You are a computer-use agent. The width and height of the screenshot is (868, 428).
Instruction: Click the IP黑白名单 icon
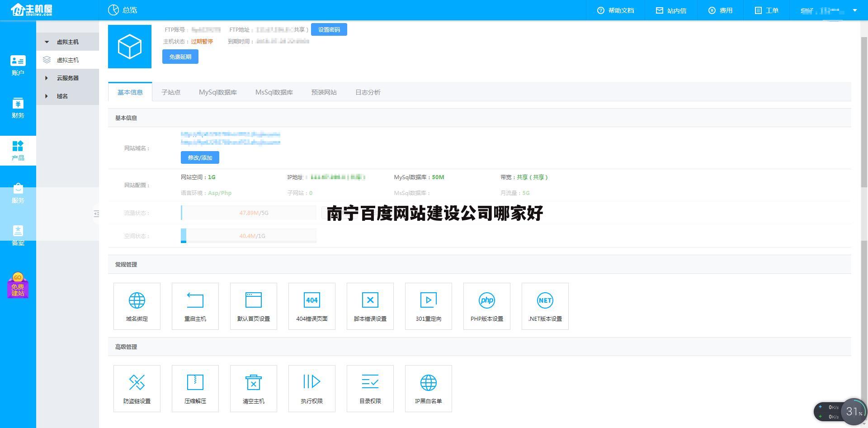(x=428, y=388)
